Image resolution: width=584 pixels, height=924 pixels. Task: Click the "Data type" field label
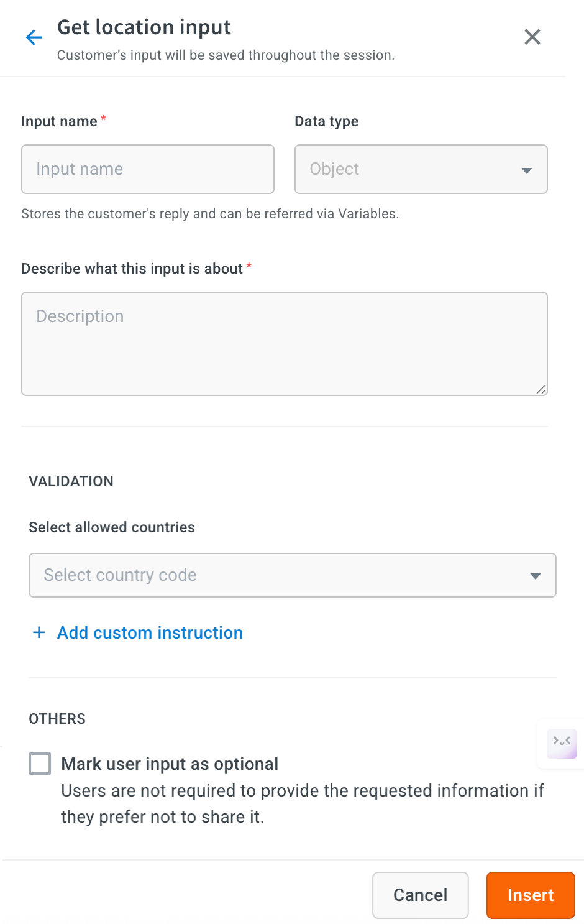pos(326,121)
